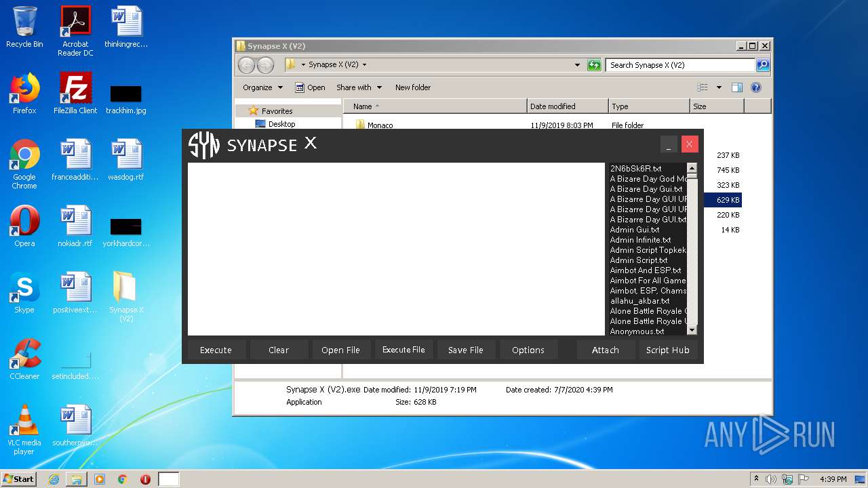This screenshot has height=488, width=868.
Task: Select Aimbot And ESP.txt script
Action: (x=646, y=270)
